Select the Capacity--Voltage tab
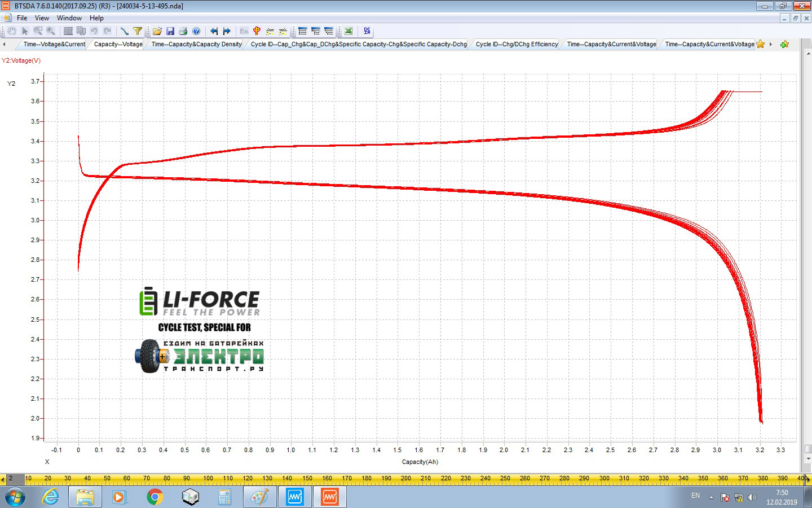The width and height of the screenshot is (812, 508). coord(118,44)
